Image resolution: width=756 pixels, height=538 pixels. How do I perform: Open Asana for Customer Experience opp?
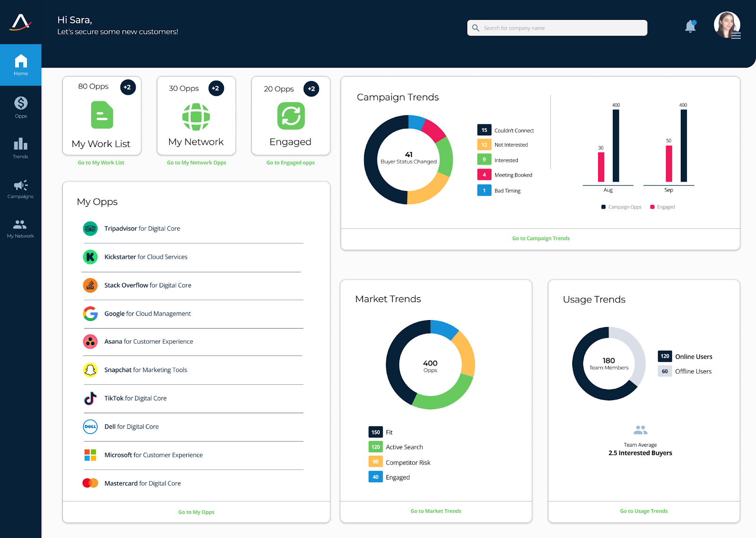tap(149, 341)
